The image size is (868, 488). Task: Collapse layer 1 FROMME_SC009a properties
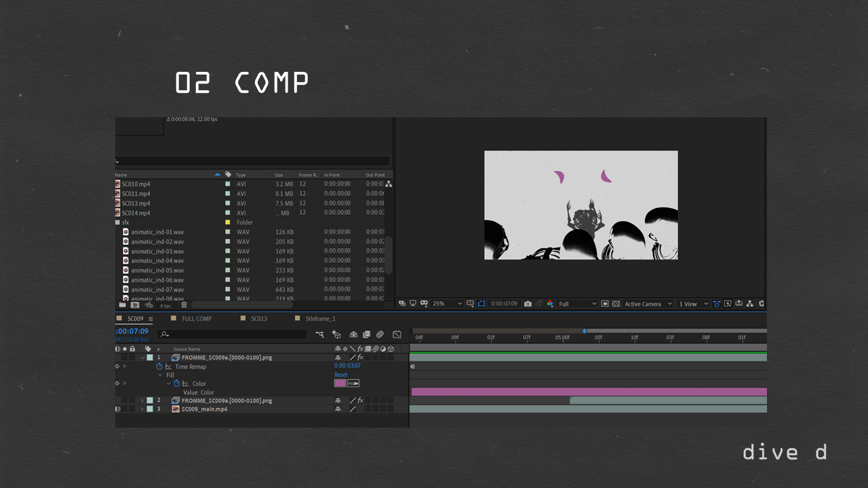click(143, 357)
